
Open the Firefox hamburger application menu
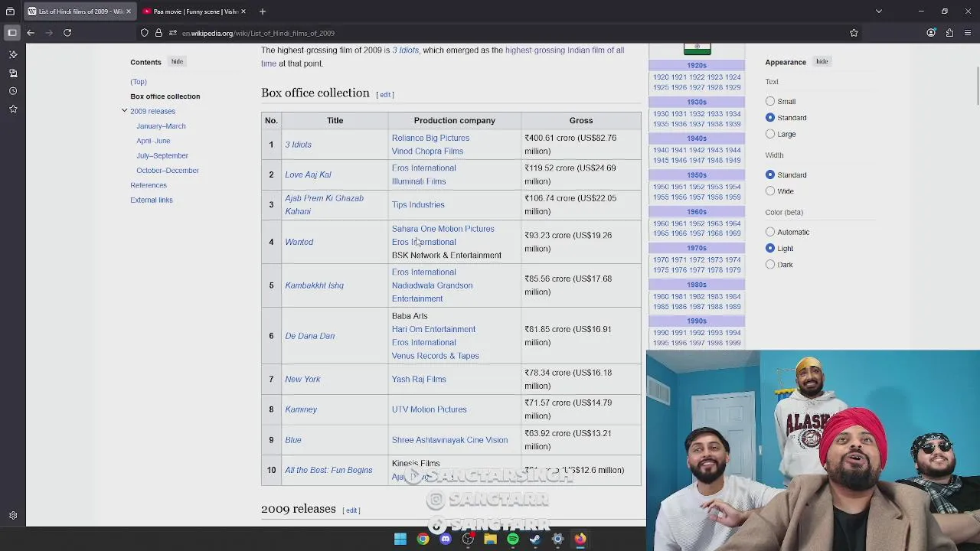[969, 33]
